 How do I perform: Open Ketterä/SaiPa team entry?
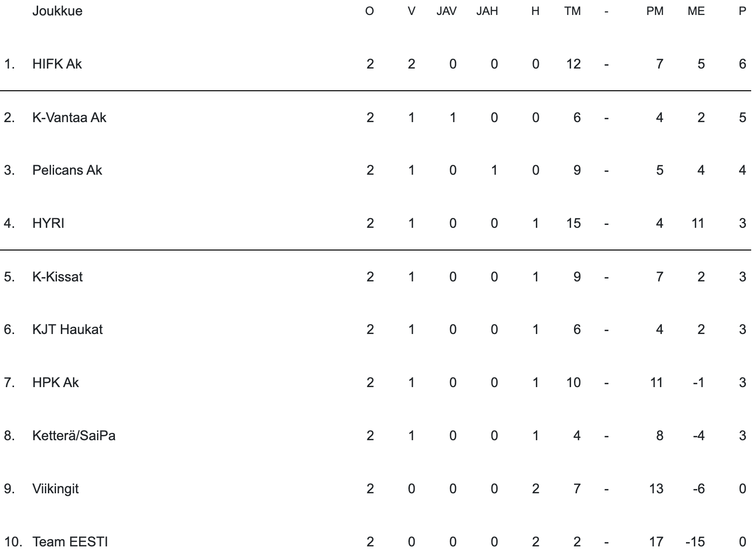click(74, 435)
